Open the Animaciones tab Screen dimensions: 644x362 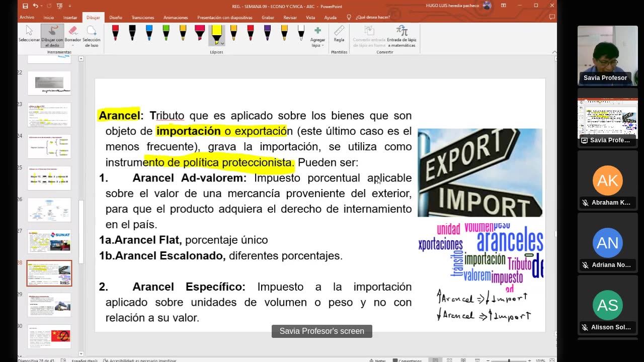[176, 17]
